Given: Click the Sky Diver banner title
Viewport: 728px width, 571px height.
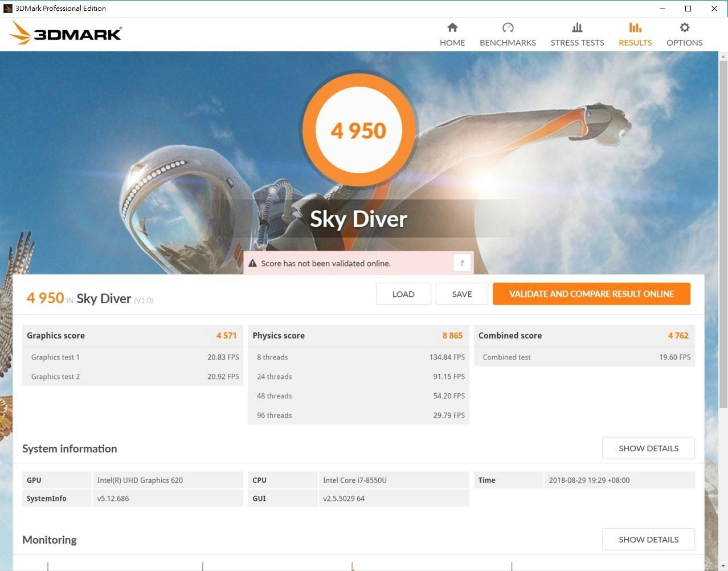Looking at the screenshot, I should tap(359, 219).
